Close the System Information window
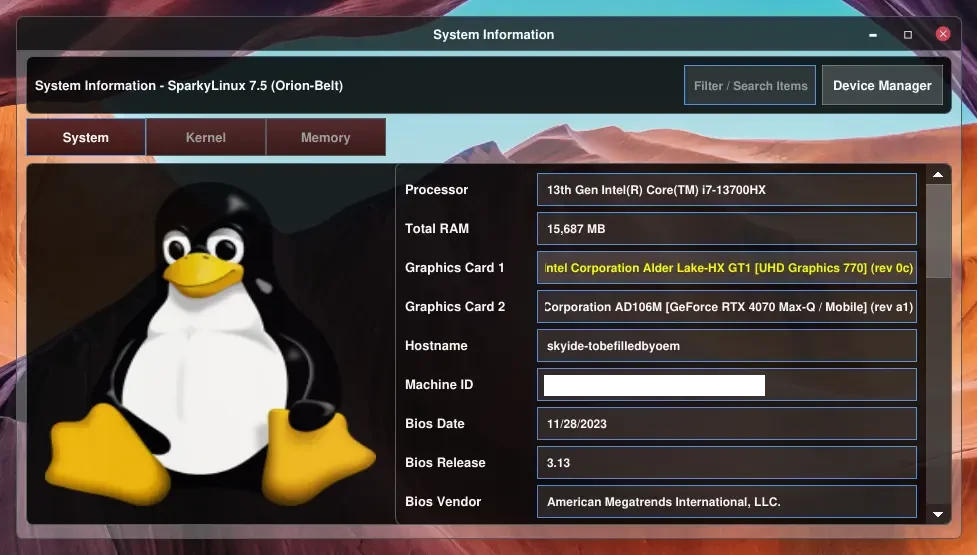 [x=942, y=34]
